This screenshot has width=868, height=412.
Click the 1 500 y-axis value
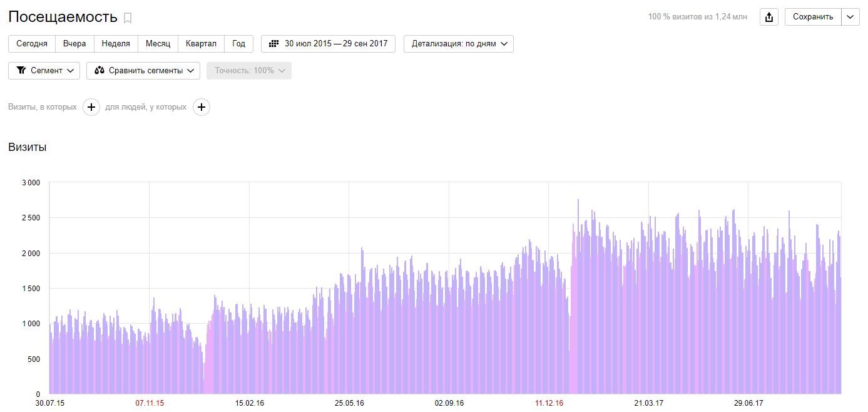pyautogui.click(x=30, y=289)
